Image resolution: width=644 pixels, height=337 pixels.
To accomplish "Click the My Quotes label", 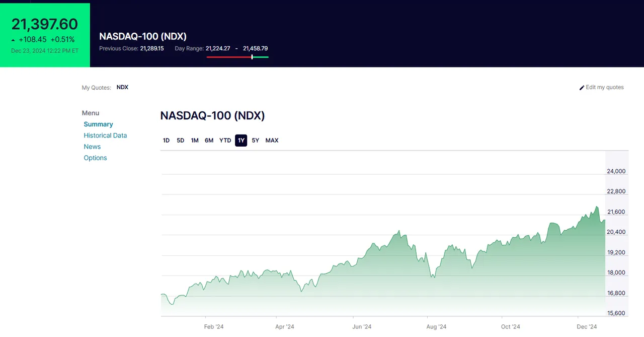I will pyautogui.click(x=96, y=88).
